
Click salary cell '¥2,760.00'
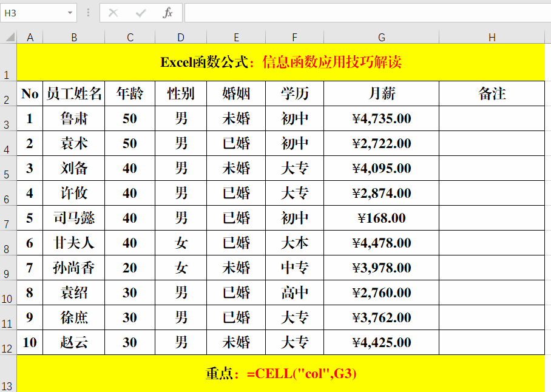pos(382,292)
